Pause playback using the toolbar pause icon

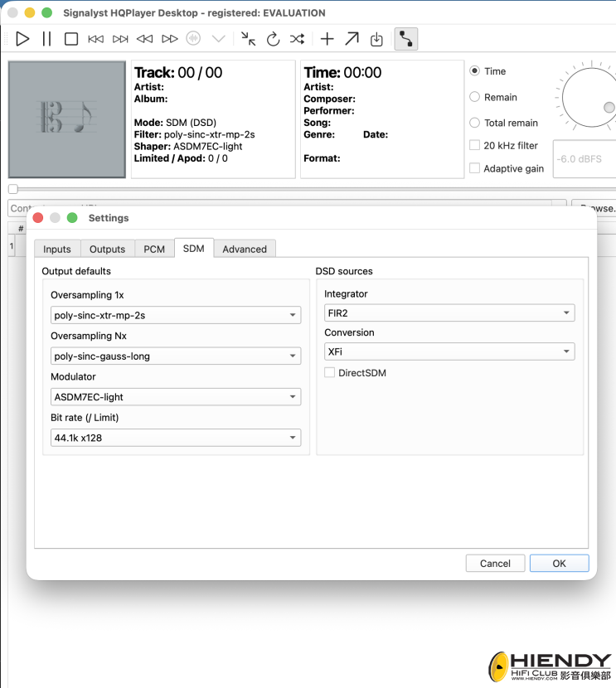(x=46, y=39)
